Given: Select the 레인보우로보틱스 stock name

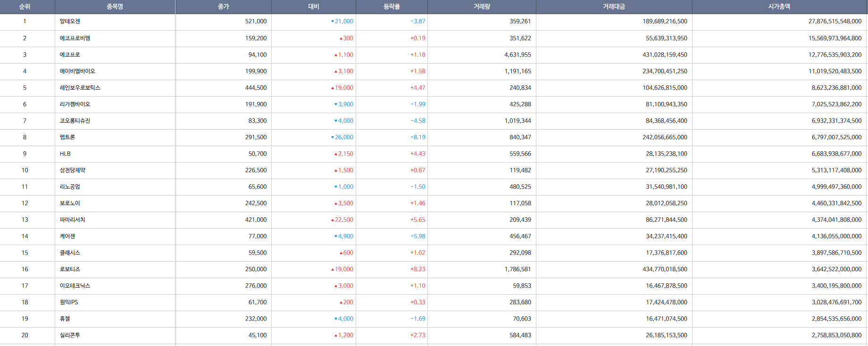Looking at the screenshot, I should coord(80,88).
